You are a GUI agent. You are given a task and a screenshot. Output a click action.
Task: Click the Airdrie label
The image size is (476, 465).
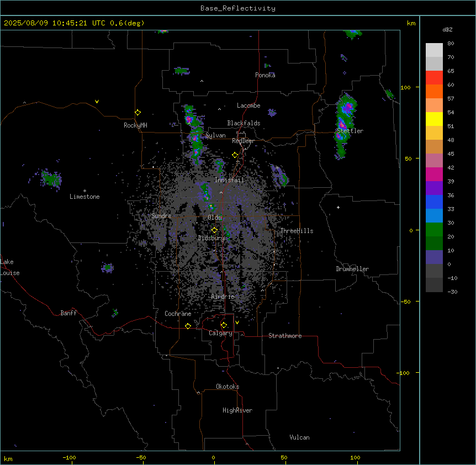click(x=223, y=297)
